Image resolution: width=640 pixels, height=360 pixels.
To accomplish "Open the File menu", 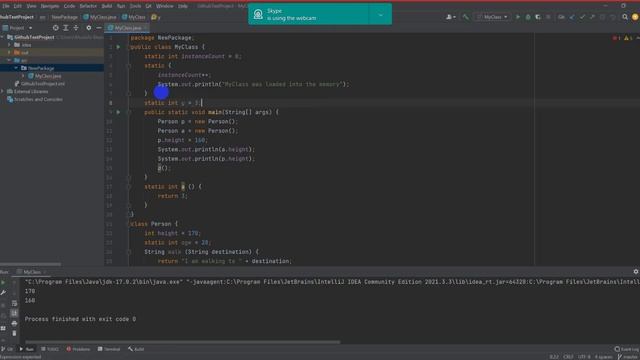I will click(6, 6).
